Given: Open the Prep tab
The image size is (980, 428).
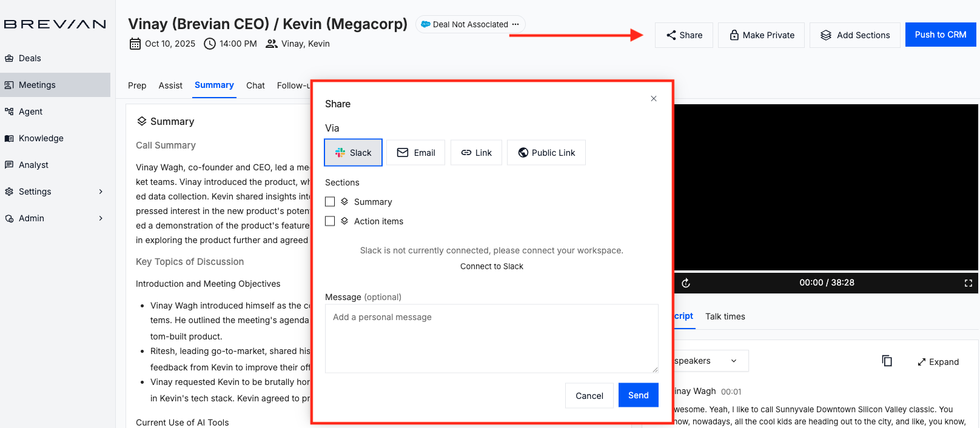Looking at the screenshot, I should point(137,85).
